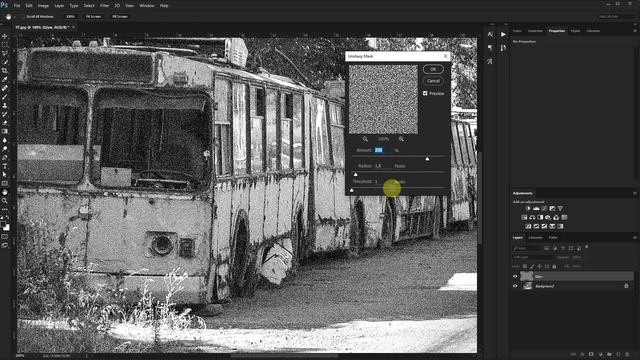Select the Path Selection tool
The image size is (640, 360).
(x=5, y=175)
